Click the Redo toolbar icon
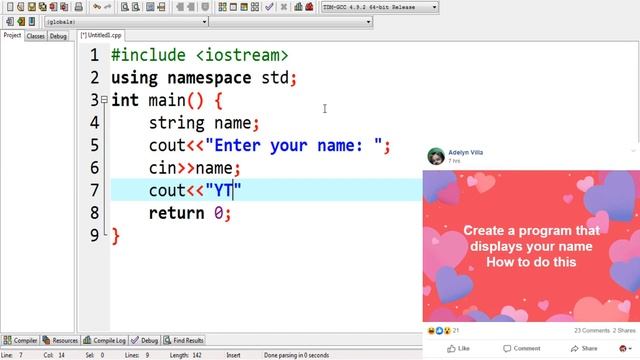Image resolution: width=640 pixels, height=360 pixels. coord(108,7)
